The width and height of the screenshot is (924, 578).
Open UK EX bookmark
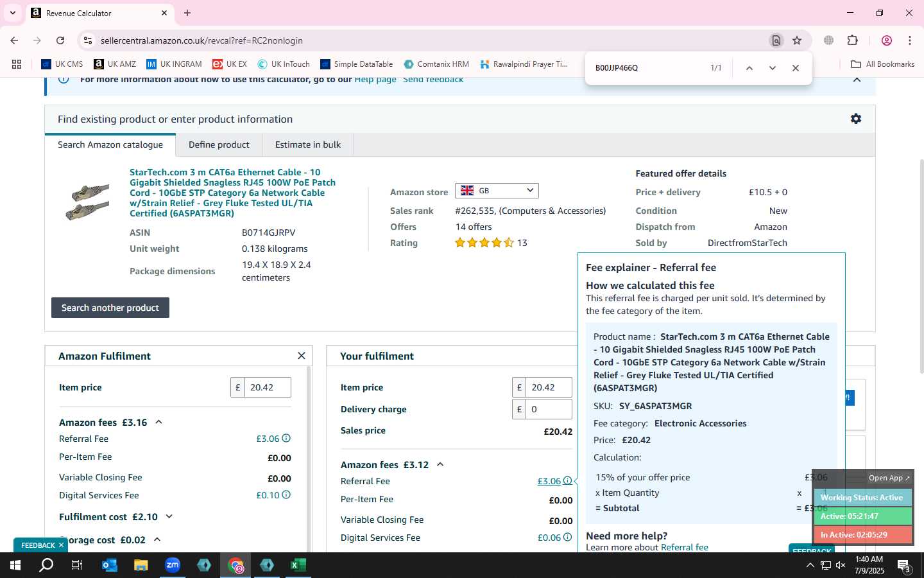tap(230, 64)
